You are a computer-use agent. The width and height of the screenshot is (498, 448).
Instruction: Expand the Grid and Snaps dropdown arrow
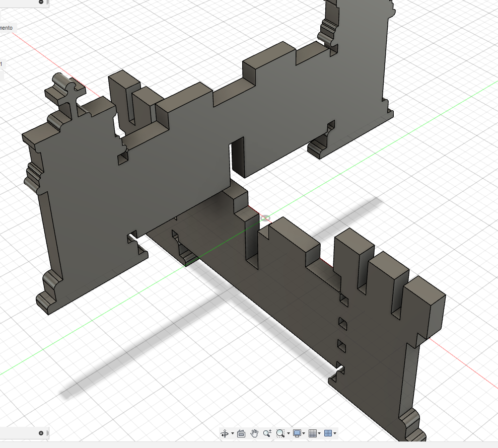(x=319, y=433)
